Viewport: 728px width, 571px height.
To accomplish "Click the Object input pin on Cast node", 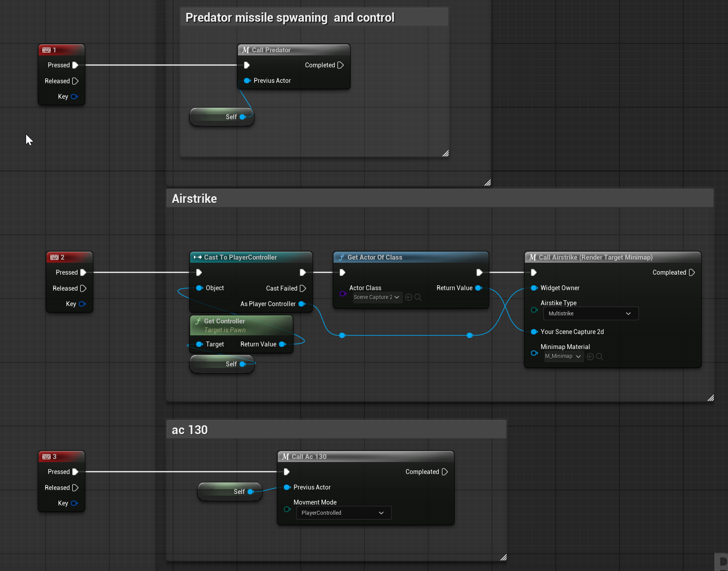I will pyautogui.click(x=199, y=288).
